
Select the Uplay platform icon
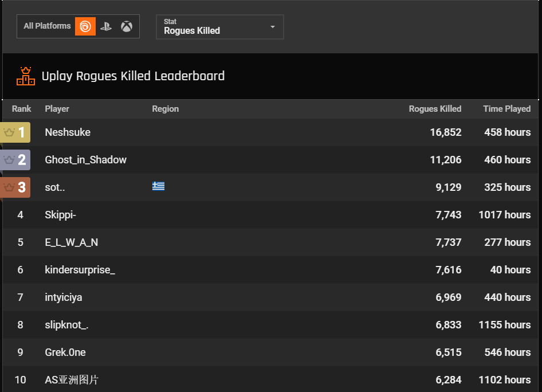[85, 26]
